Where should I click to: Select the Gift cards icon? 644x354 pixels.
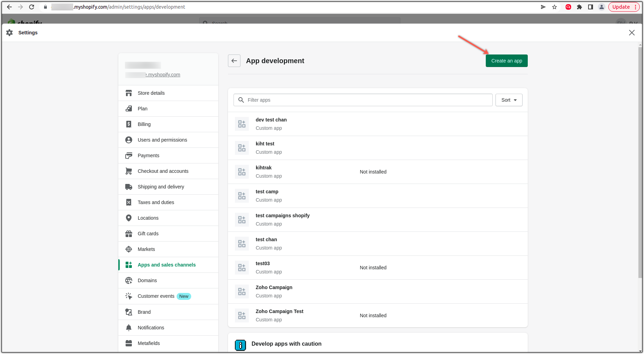[129, 233]
